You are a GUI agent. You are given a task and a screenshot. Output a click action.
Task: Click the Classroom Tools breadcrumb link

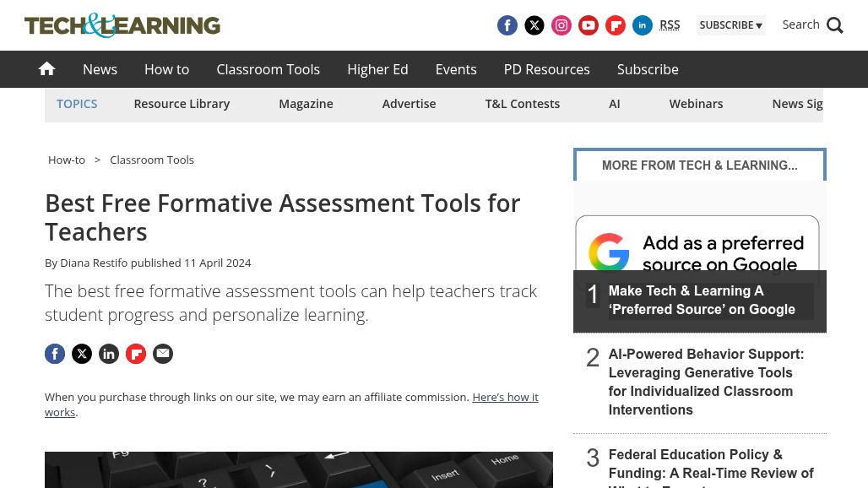point(152,160)
